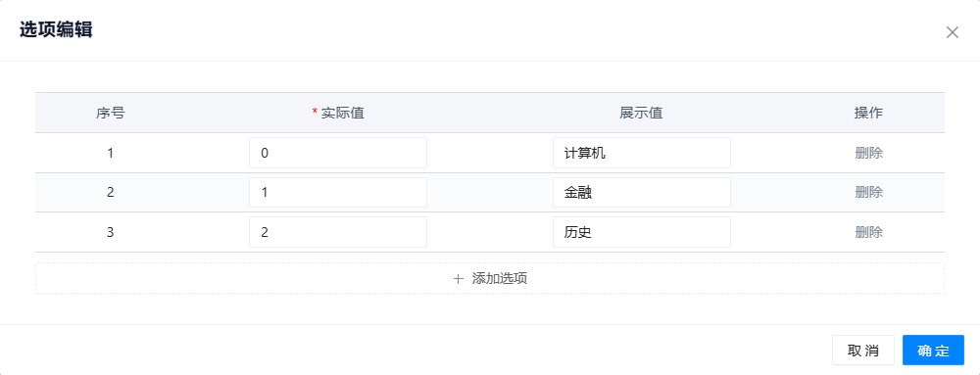The image size is (980, 375).
Task: Click the 操作 column header
Action: tap(868, 113)
